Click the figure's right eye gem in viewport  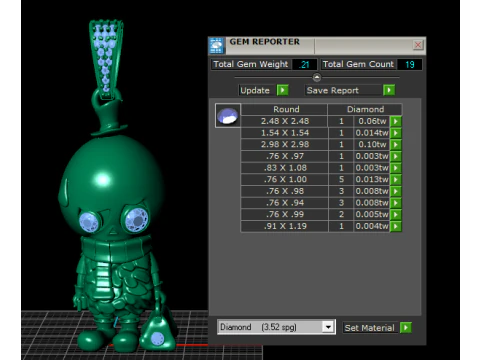[x=137, y=220]
